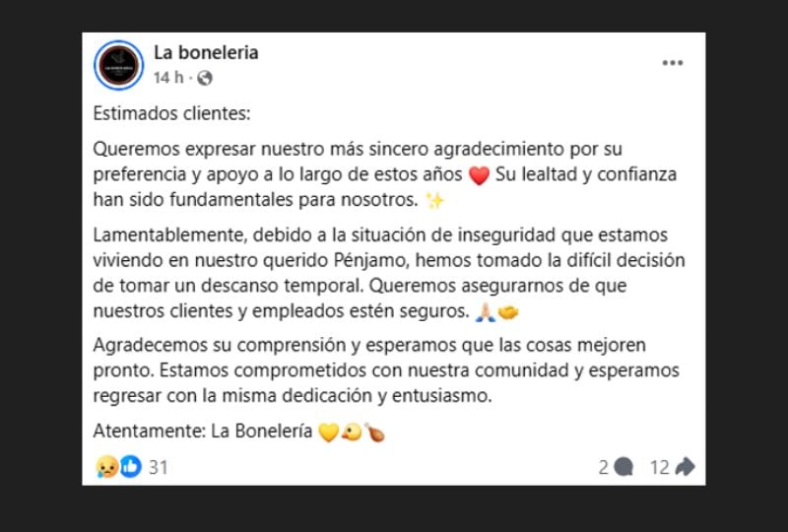Click the chicken drumstick emoji
This screenshot has width=788, height=532.
[x=374, y=432]
